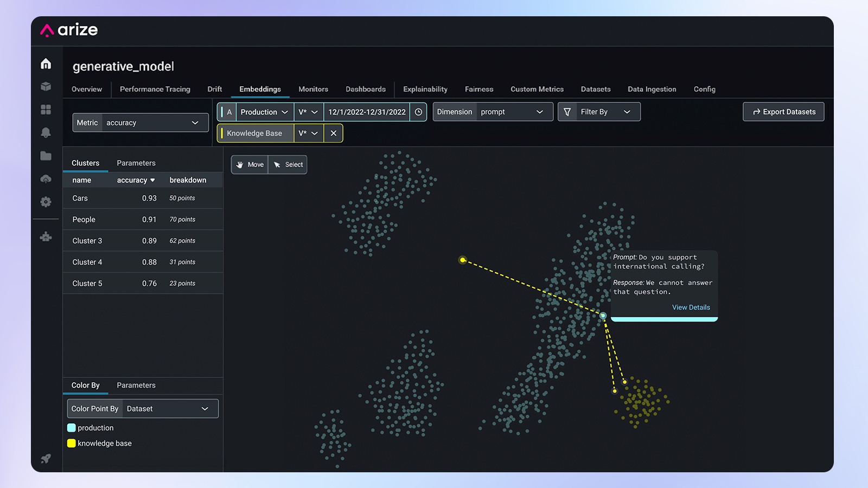Viewport: 868px width, 488px height.
Task: Open the dashboards grid icon in sidebar
Action: [46, 110]
